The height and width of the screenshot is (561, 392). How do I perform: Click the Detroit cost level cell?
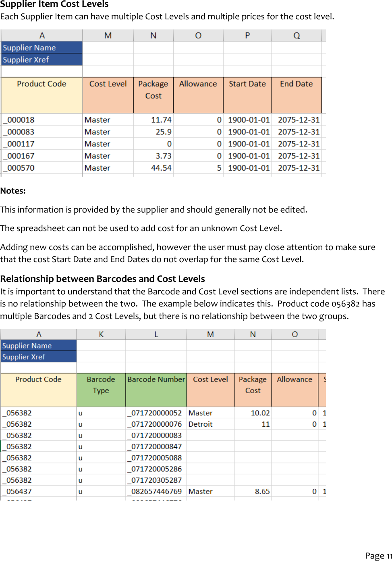pyautogui.click(x=200, y=424)
